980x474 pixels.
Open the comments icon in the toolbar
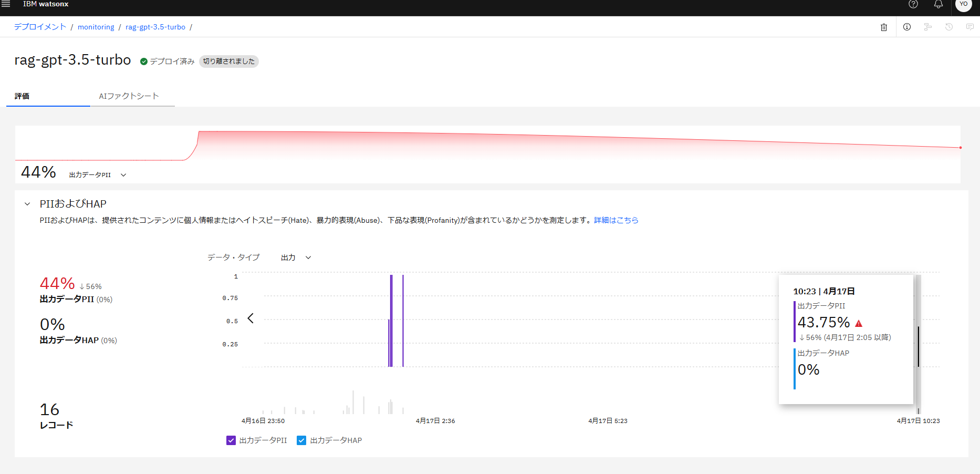click(x=970, y=27)
